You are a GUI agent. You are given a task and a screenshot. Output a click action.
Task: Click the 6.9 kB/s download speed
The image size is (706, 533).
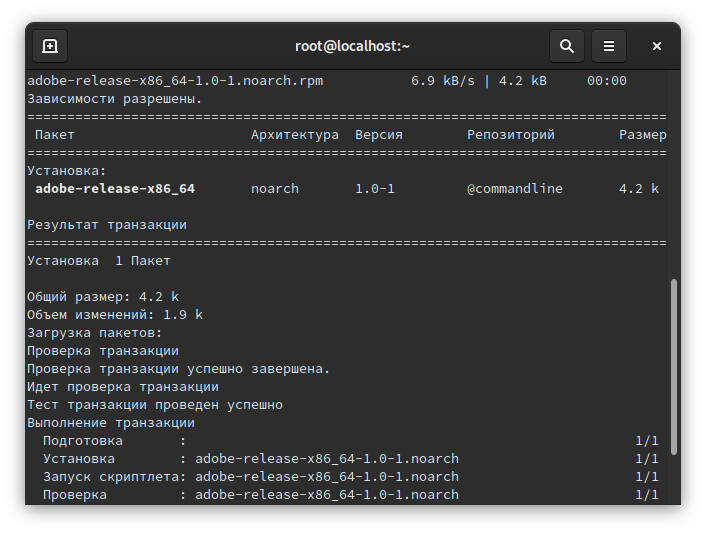coord(443,81)
